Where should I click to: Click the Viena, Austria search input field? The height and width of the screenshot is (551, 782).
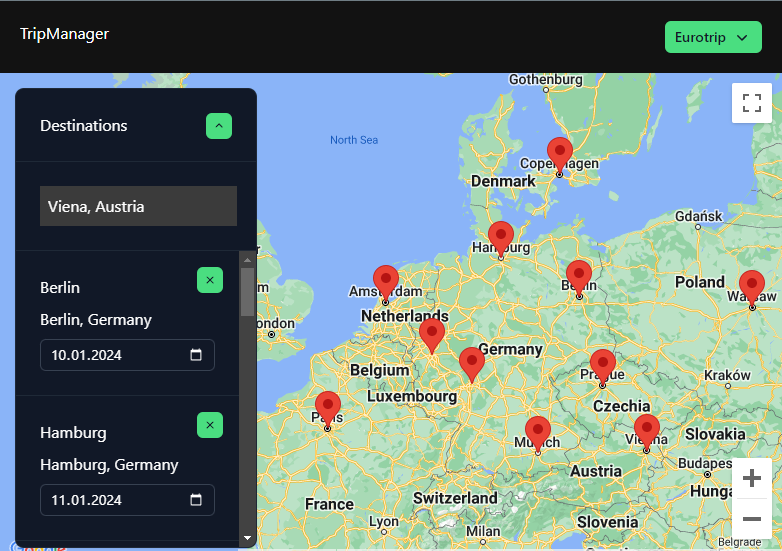click(138, 206)
